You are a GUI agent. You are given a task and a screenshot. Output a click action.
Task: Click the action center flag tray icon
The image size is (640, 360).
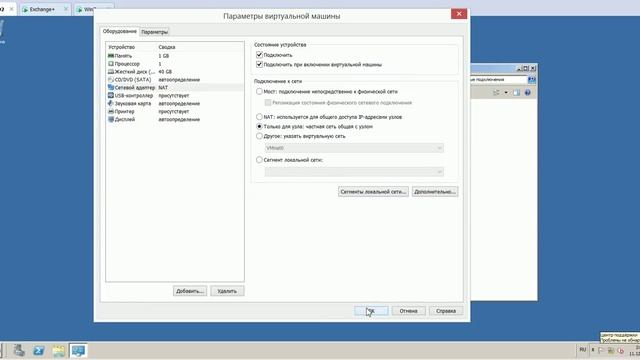click(x=600, y=350)
